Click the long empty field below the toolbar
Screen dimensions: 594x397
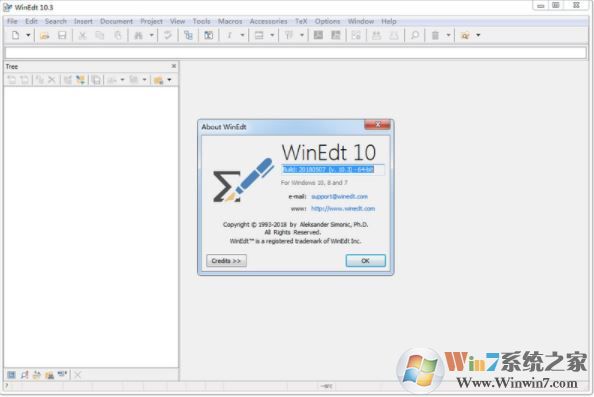pyautogui.click(x=295, y=53)
